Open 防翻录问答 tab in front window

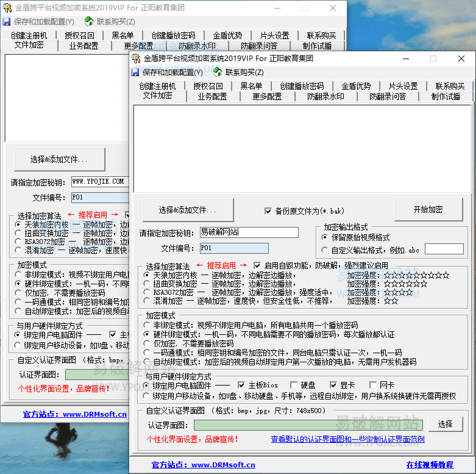click(x=388, y=96)
